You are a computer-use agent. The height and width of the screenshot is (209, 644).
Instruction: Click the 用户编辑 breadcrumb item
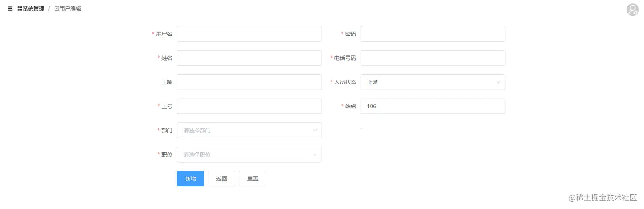click(68, 9)
